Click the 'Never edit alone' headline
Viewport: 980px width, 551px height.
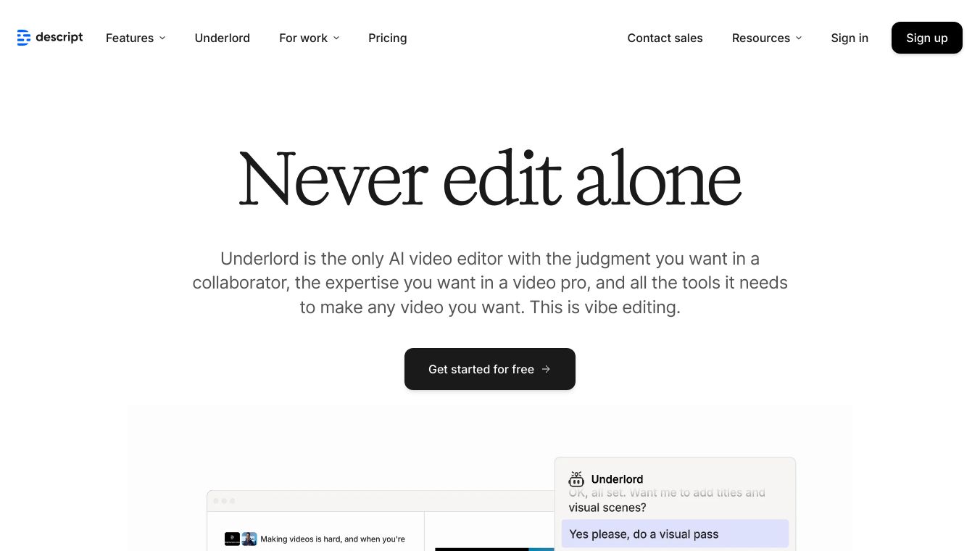coord(490,178)
